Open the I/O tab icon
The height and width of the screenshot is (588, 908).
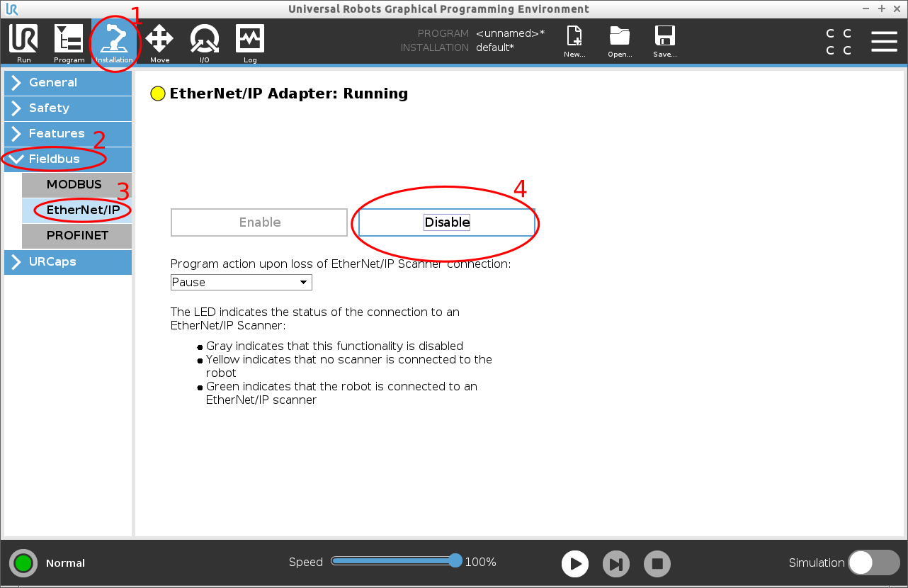point(204,43)
